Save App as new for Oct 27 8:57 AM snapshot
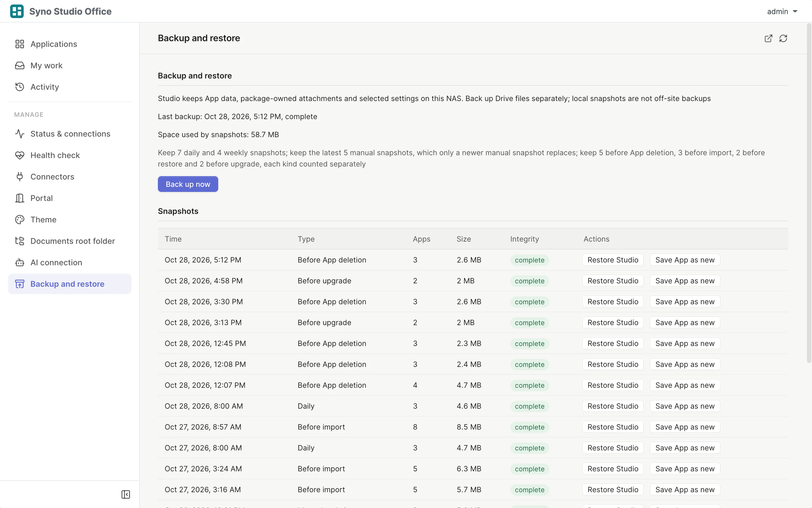This screenshot has width=812, height=508. [x=685, y=427]
